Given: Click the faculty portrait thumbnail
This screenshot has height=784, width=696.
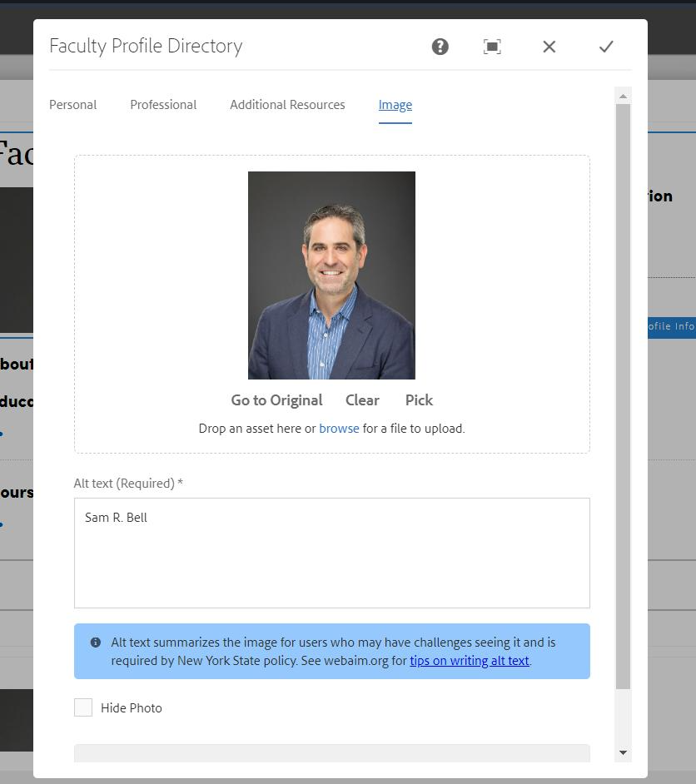Looking at the screenshot, I should tap(331, 275).
